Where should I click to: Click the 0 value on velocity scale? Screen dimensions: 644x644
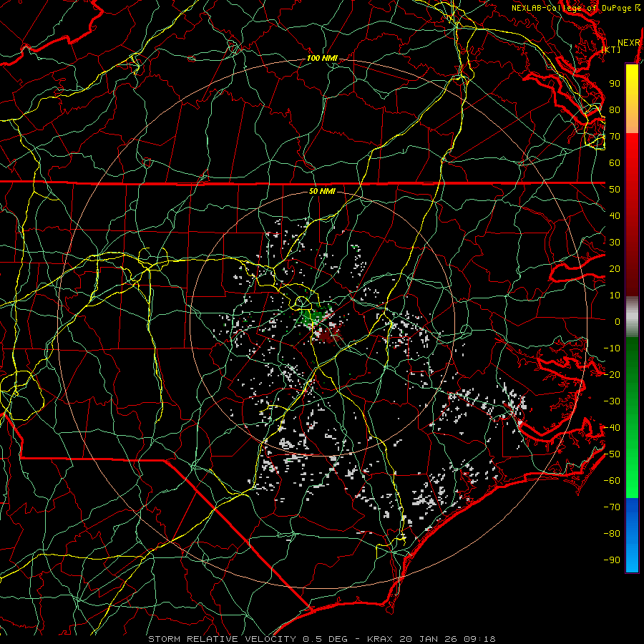tap(618, 322)
